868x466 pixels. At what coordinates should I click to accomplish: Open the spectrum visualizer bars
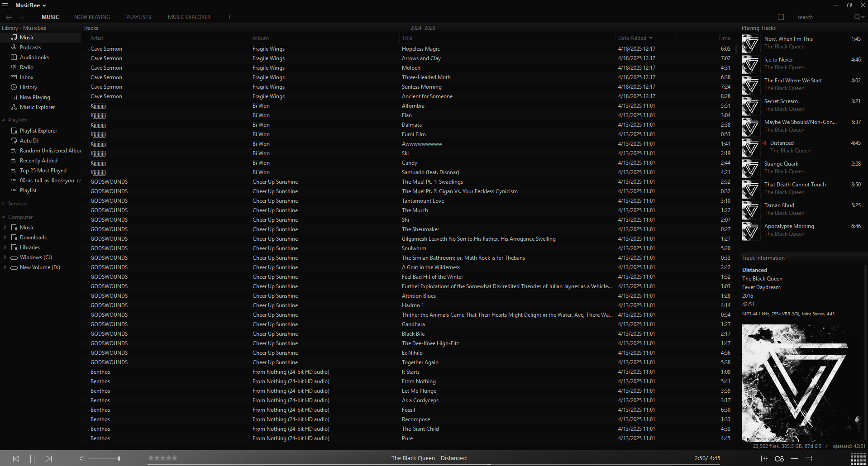click(x=858, y=459)
